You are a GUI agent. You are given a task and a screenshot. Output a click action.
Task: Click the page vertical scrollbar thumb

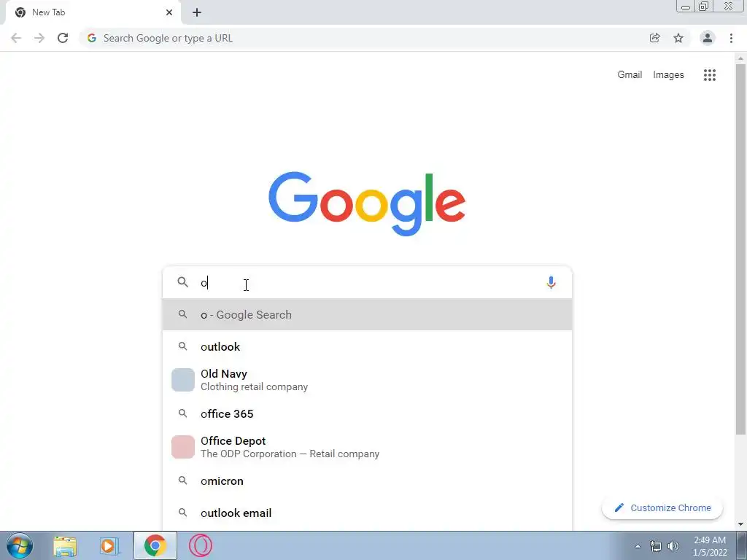tap(740, 249)
